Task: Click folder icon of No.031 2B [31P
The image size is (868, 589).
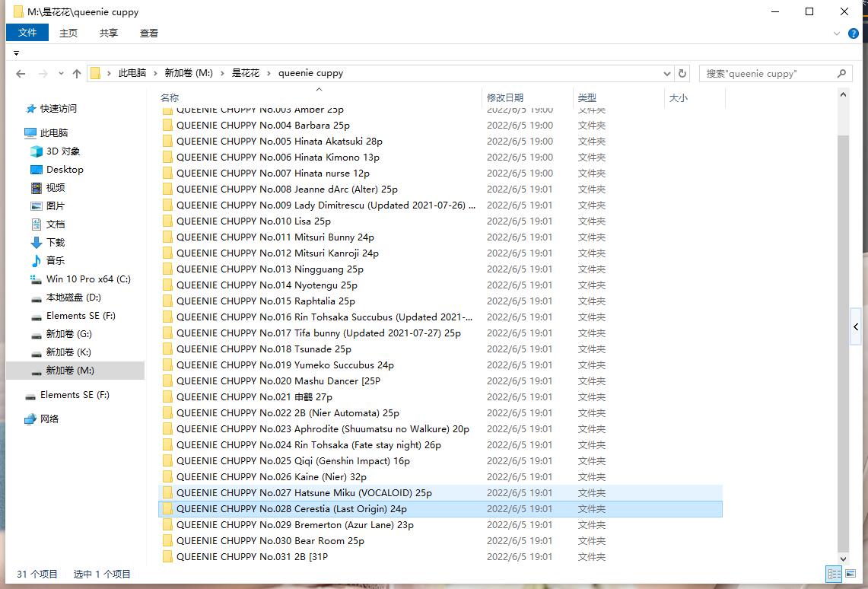Action: click(x=167, y=557)
